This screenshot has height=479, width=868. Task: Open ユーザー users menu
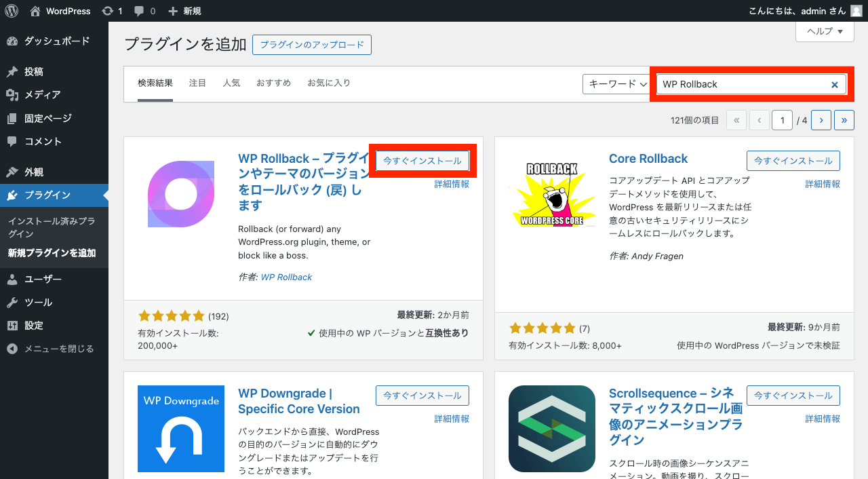[x=54, y=279]
